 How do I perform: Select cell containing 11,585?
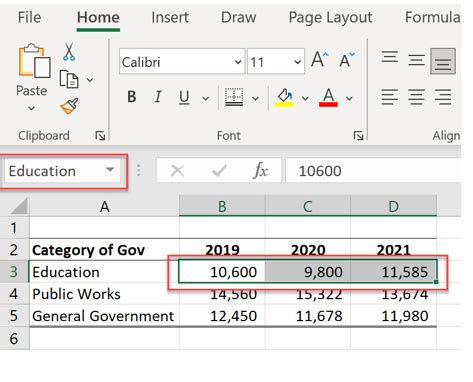click(394, 272)
